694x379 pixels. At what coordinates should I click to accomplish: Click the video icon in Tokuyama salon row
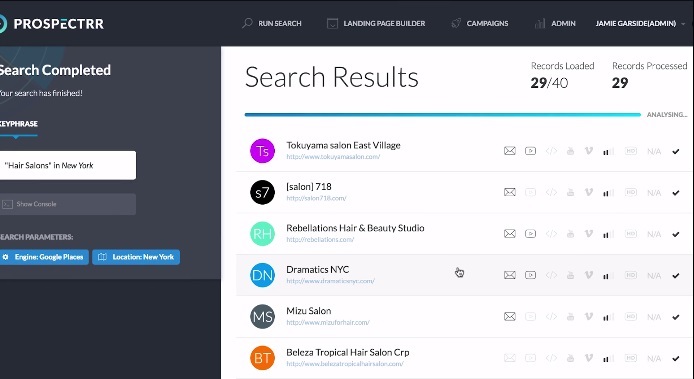[x=530, y=151]
